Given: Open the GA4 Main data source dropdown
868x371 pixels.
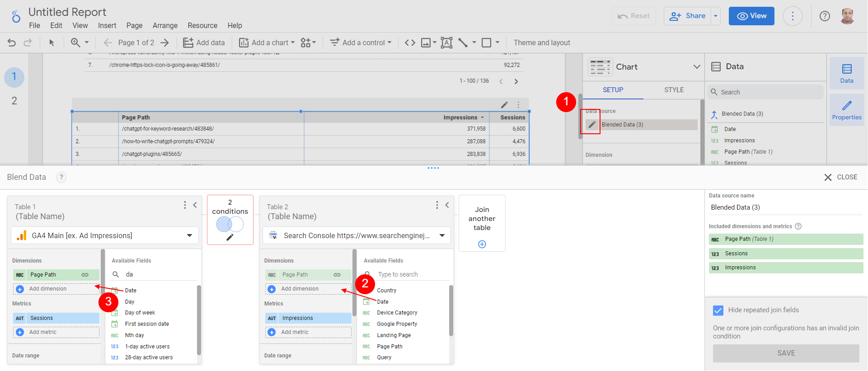Looking at the screenshot, I should coord(189,235).
